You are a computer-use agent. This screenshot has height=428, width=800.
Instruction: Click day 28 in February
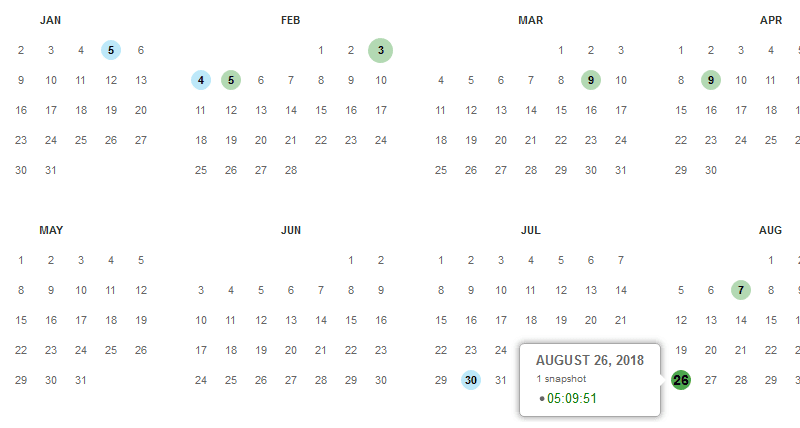tap(291, 170)
